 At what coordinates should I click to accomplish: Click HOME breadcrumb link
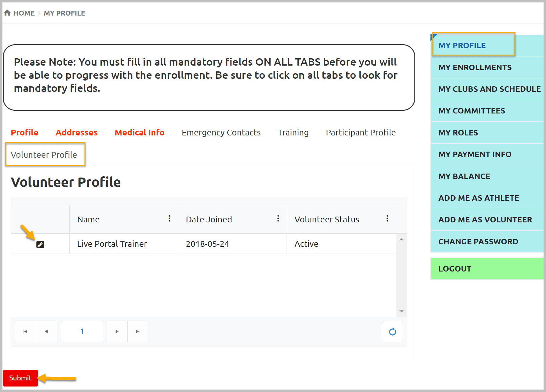pos(24,13)
